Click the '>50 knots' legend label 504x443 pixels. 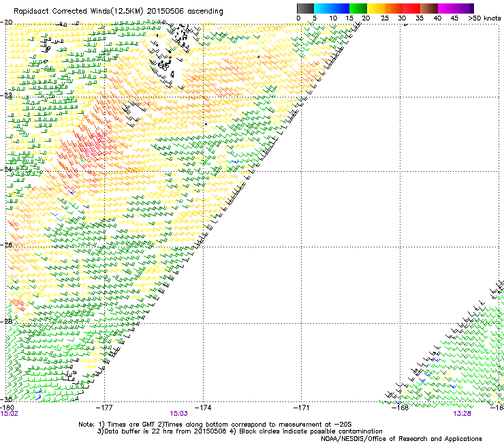click(x=484, y=18)
